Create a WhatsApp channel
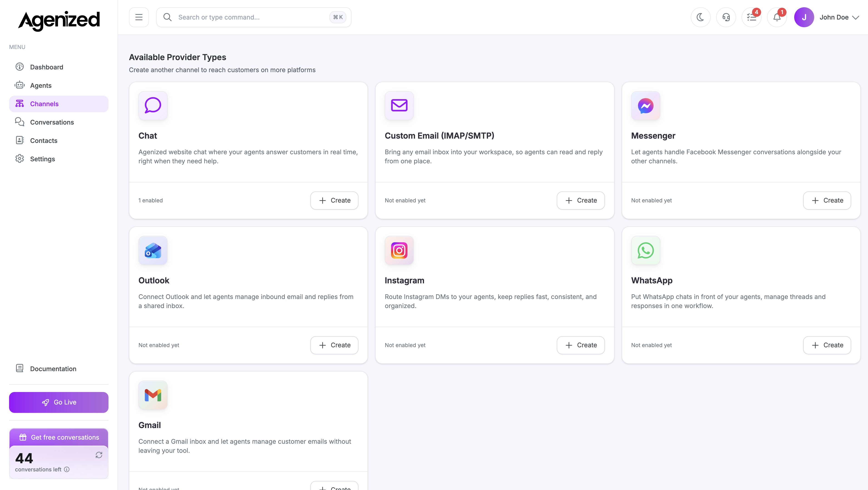Image resolution: width=868 pixels, height=490 pixels. pyautogui.click(x=827, y=345)
